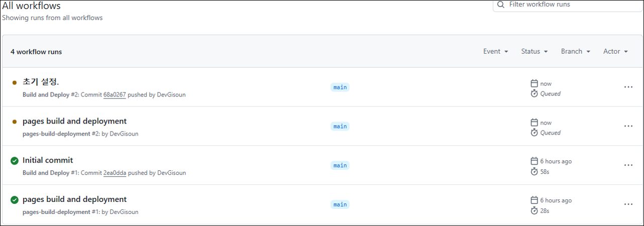Open commit 2ea0dda link
This screenshot has width=644, height=226.
point(115,173)
